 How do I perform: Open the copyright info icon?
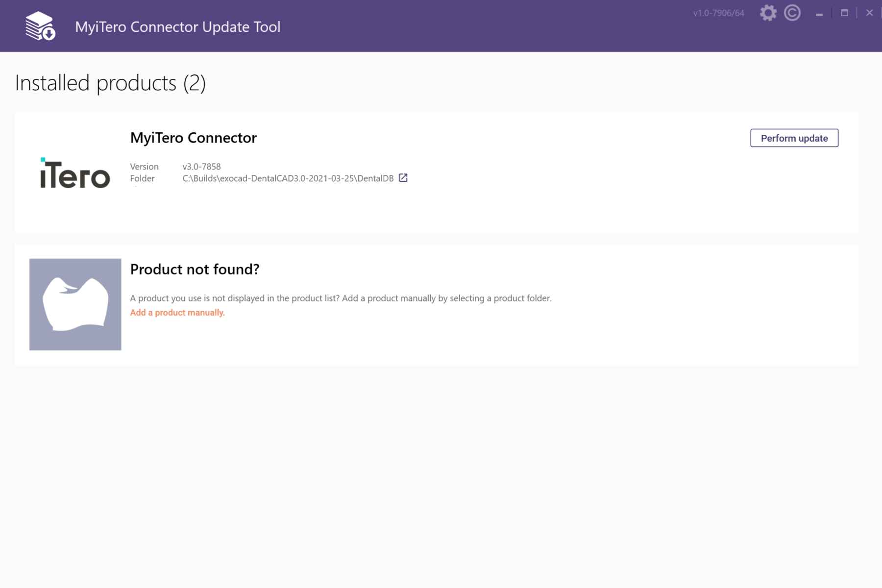[792, 13]
